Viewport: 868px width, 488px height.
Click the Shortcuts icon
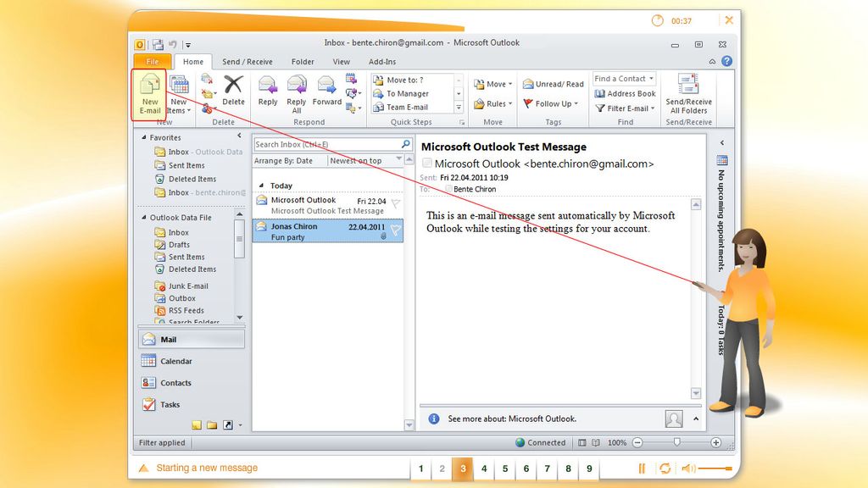(227, 425)
